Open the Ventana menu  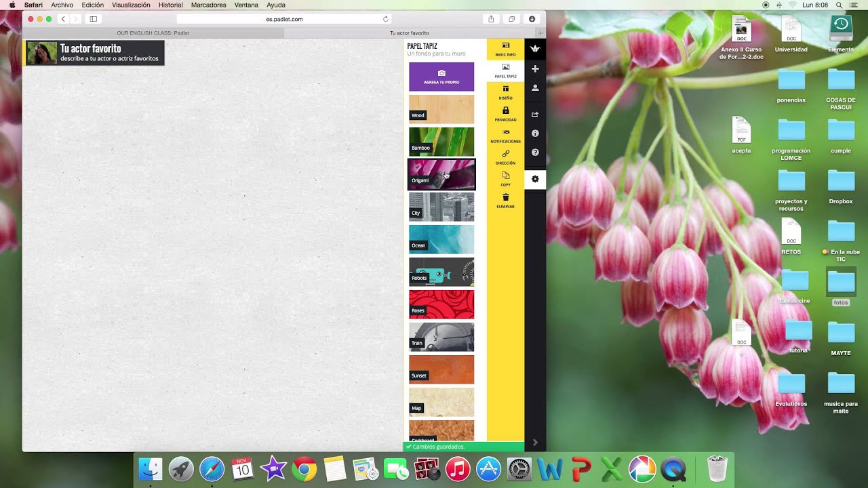point(246,5)
